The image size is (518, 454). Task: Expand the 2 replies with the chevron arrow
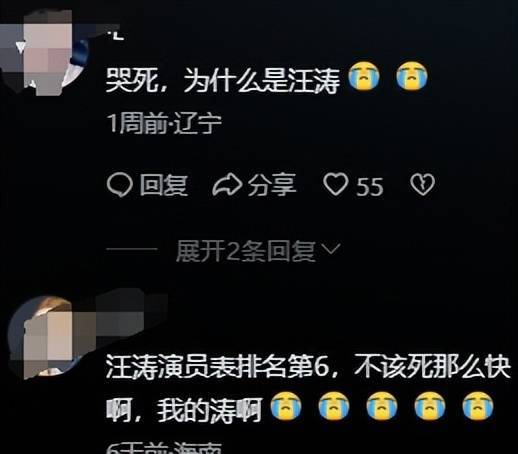click(x=332, y=249)
